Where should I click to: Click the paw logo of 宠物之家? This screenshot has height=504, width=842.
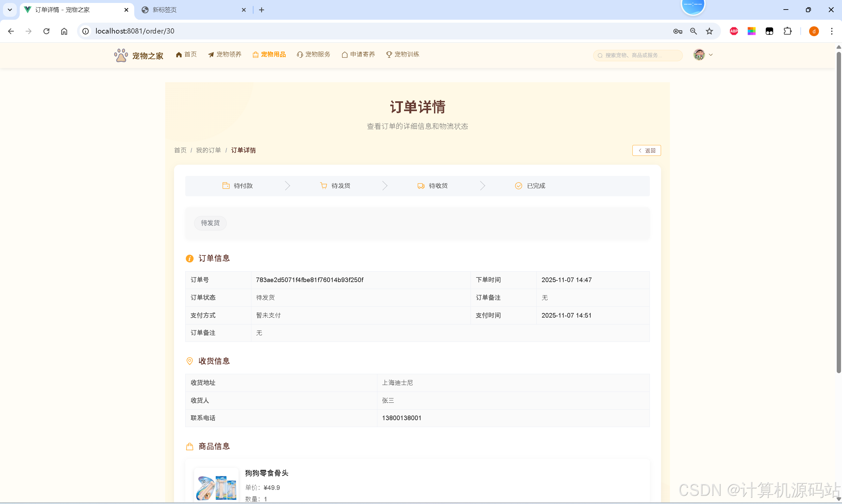[121, 55]
